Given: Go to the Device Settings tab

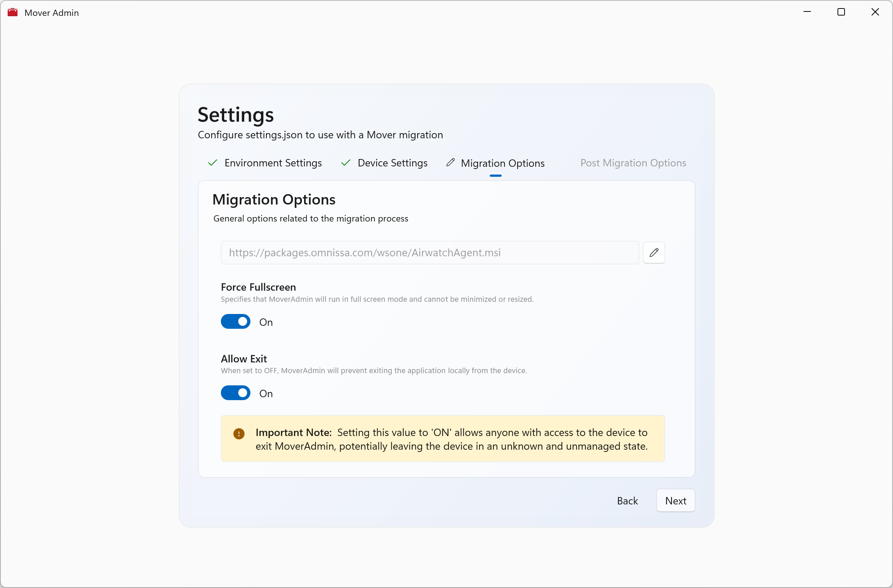Looking at the screenshot, I should 392,163.
